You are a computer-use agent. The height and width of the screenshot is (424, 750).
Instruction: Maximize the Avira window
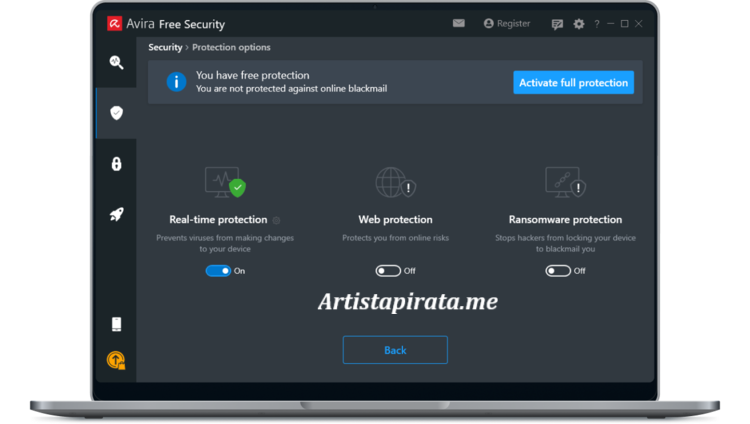coord(624,23)
